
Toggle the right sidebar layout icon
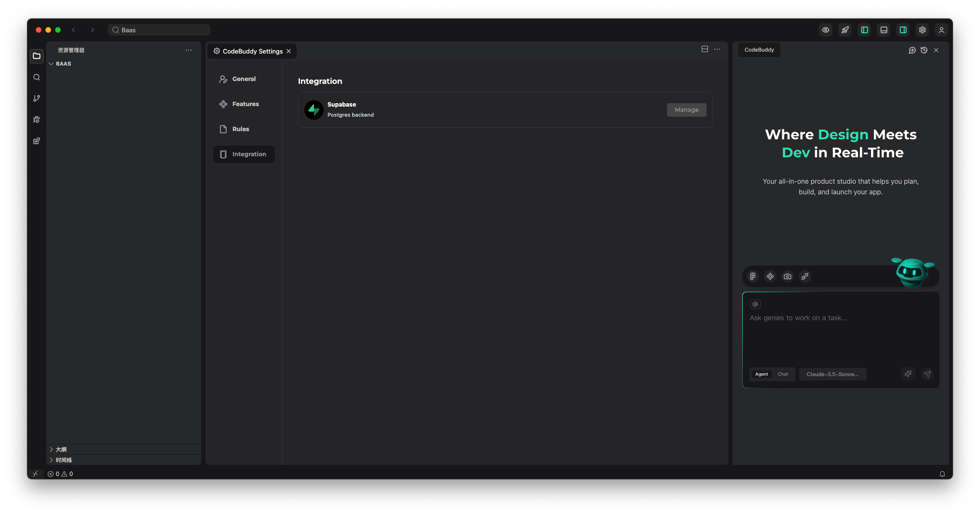point(903,30)
